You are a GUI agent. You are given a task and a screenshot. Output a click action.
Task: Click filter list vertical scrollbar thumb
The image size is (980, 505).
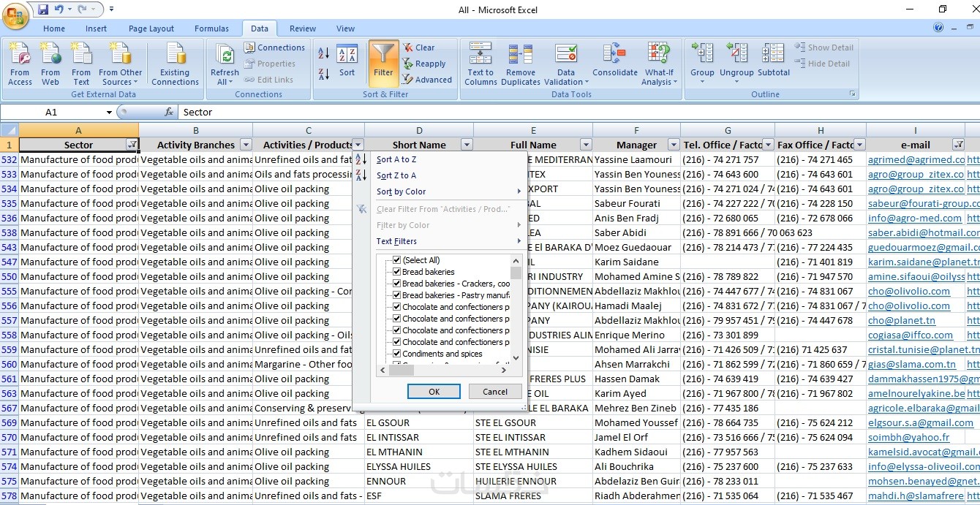click(516, 273)
